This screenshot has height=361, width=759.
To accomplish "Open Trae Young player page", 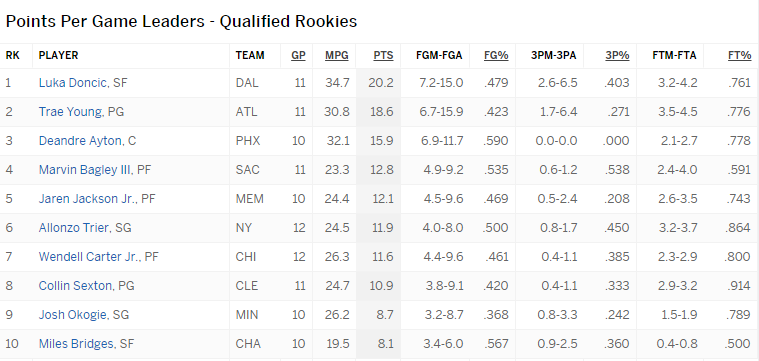I will (x=71, y=112).
